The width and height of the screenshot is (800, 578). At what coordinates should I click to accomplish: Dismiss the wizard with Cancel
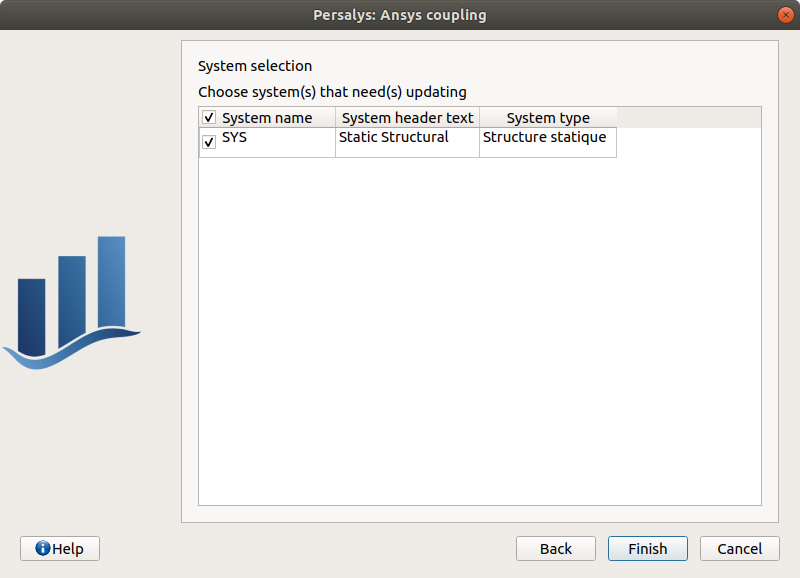click(x=739, y=548)
